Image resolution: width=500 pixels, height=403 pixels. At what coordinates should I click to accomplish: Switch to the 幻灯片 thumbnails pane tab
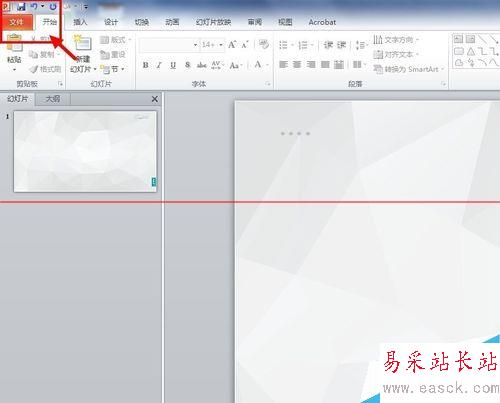(x=18, y=99)
